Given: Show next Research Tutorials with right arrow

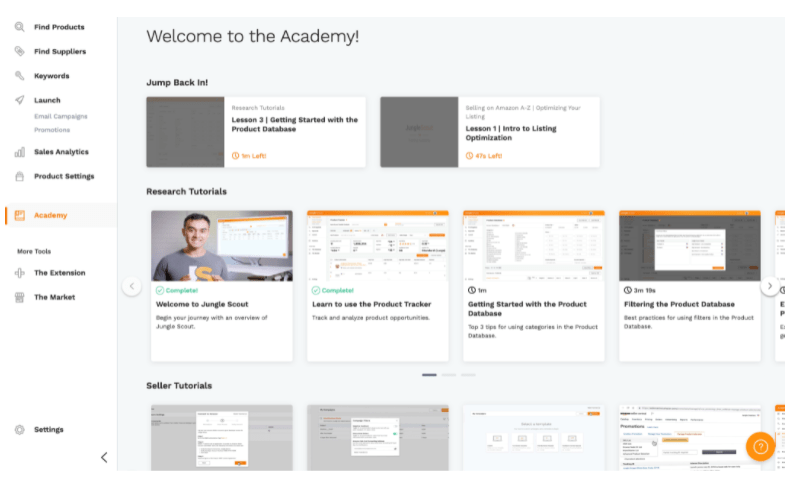Looking at the screenshot, I should [x=770, y=286].
